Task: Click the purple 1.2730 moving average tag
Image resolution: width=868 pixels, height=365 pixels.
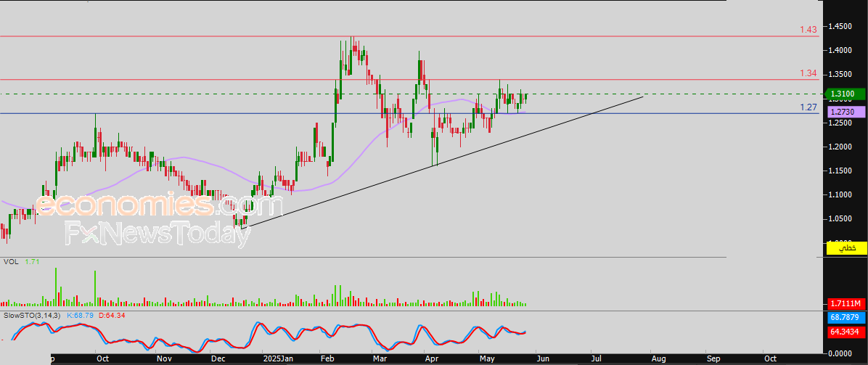Action: (847, 112)
